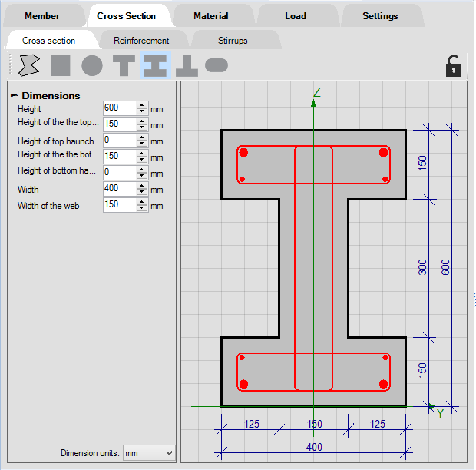Image resolution: width=476 pixels, height=470 pixels.
Task: Click the Z axis label
Action: pyautogui.click(x=317, y=92)
